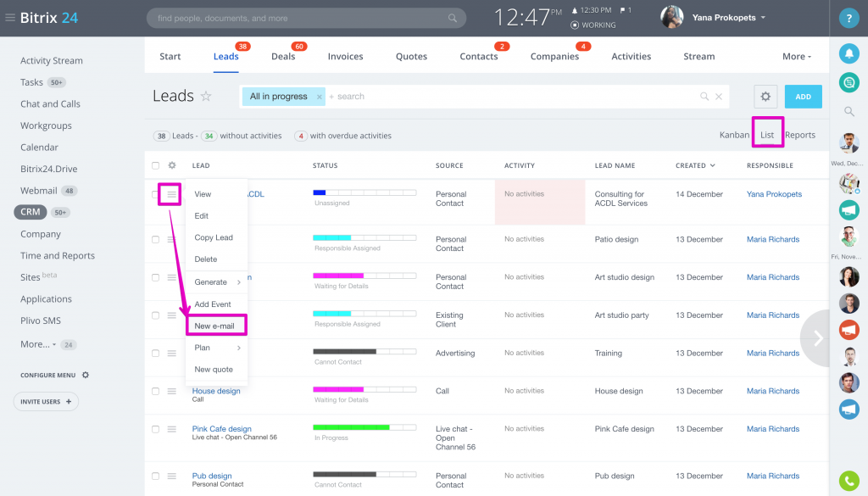Open notifications bell icon in right sidebar
The image size is (868, 496).
click(849, 53)
